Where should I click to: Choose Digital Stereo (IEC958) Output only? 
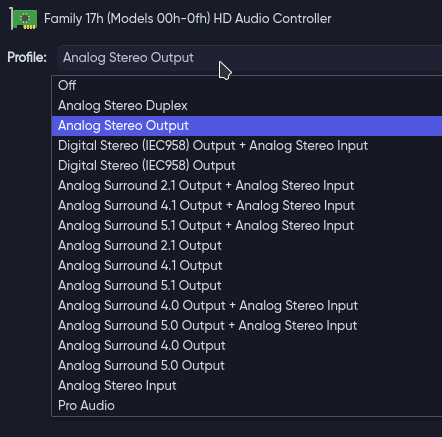[x=247, y=166]
